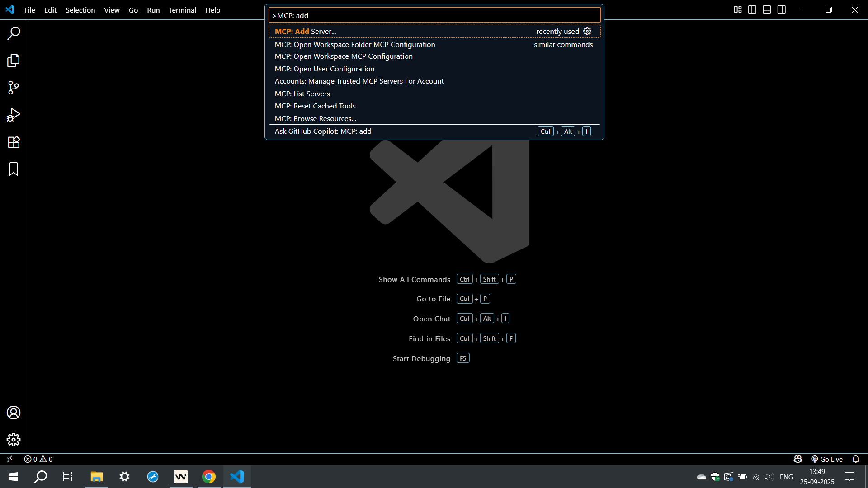
Task: Open the Explorer files icon
Action: pos(14,61)
